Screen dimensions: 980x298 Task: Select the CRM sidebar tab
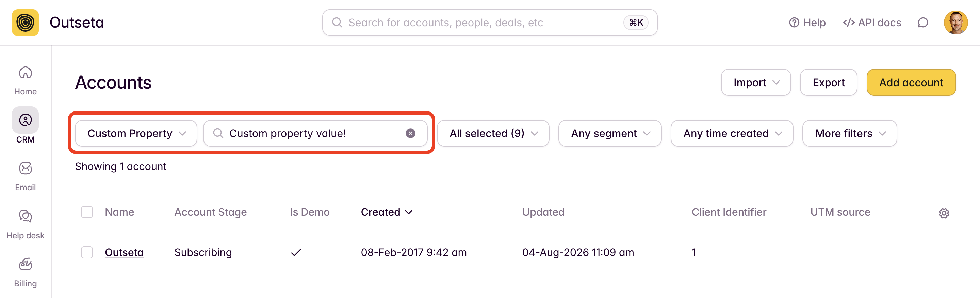26,125
